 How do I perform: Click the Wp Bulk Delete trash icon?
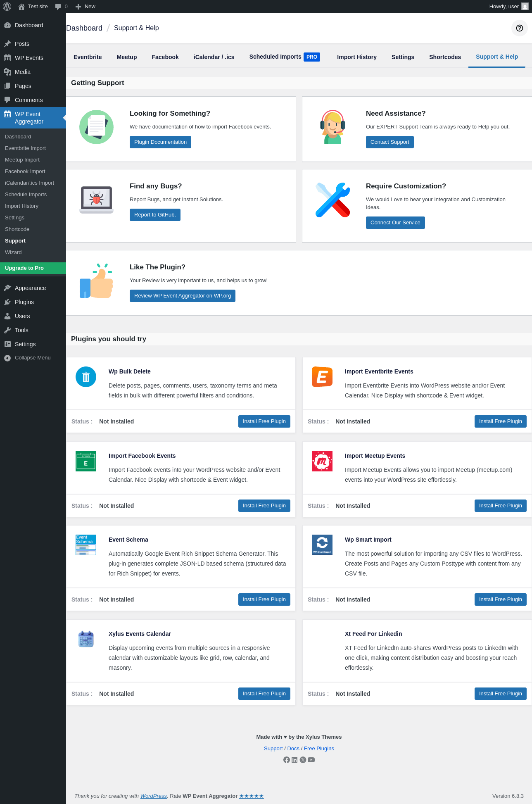point(86,377)
